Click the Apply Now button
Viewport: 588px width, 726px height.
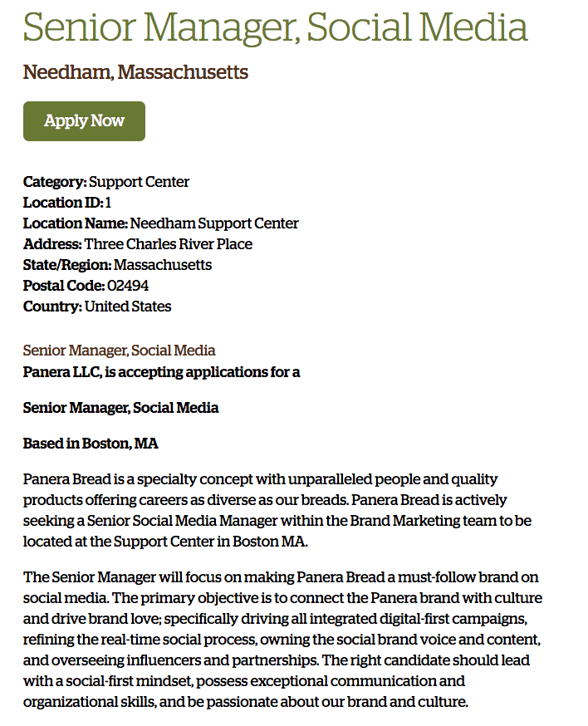tap(84, 121)
